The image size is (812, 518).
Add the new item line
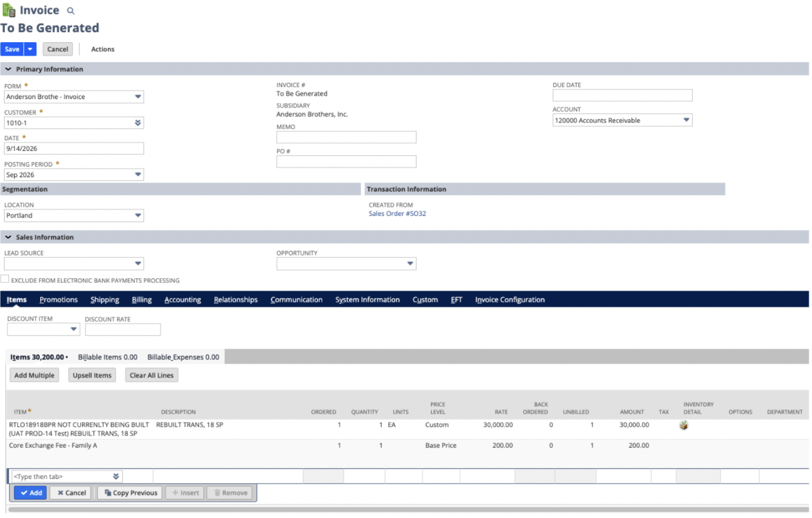tap(30, 493)
